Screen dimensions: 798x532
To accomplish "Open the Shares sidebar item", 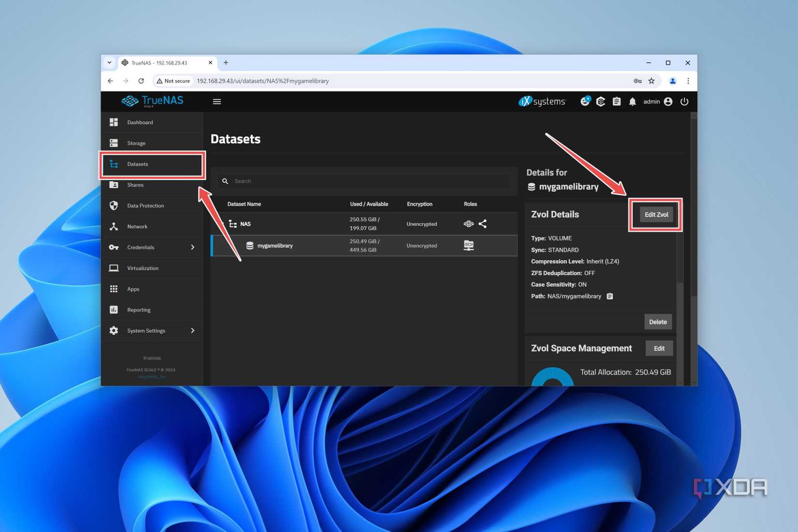I will (x=152, y=185).
